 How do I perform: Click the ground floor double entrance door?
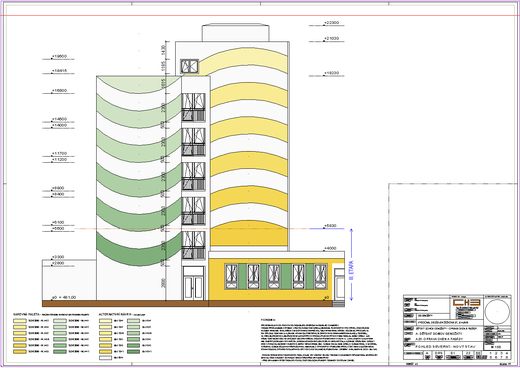193,283
